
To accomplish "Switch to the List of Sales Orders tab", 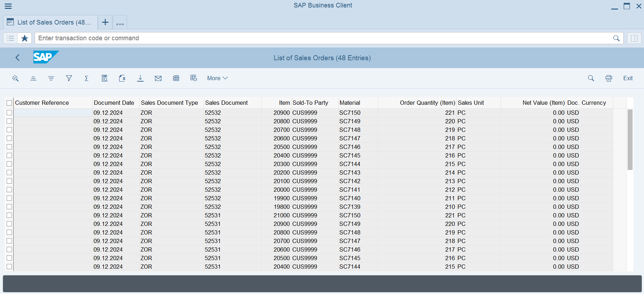I will coord(50,22).
